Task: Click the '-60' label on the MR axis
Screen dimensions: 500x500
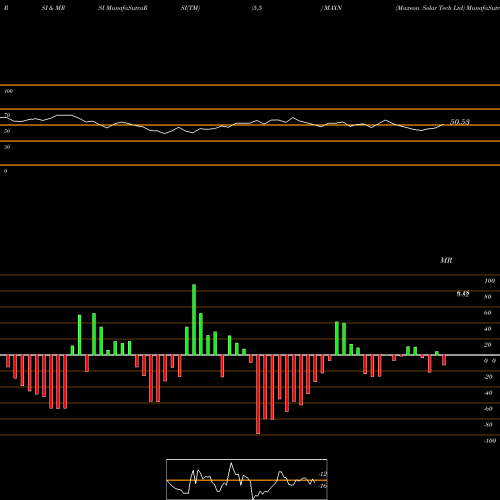Action: (488, 409)
